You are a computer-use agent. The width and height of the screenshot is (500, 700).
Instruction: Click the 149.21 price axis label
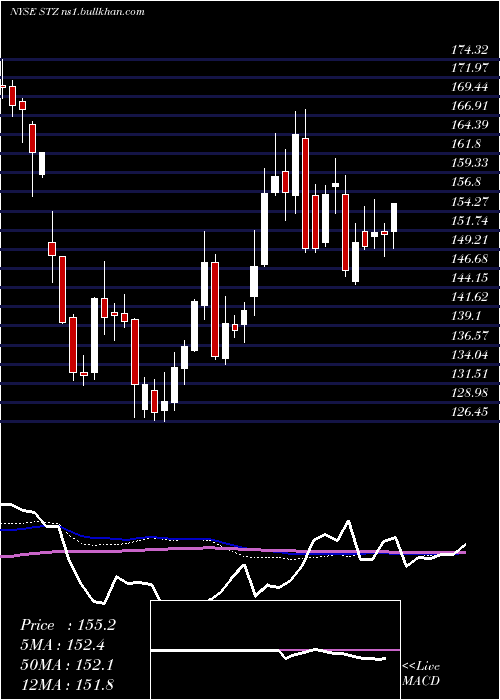(469, 240)
